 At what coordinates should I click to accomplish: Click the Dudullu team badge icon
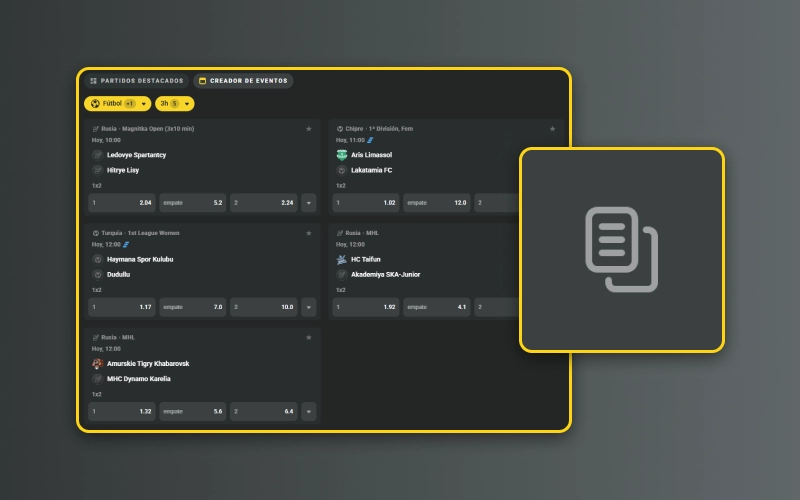98,274
